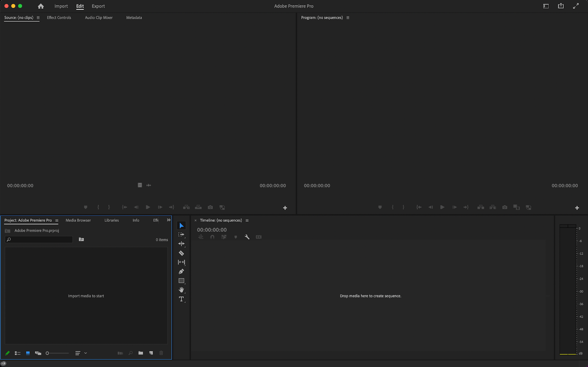This screenshot has height=367, width=588.
Task: Switch Project panel to Icon View
Action: pos(28,353)
